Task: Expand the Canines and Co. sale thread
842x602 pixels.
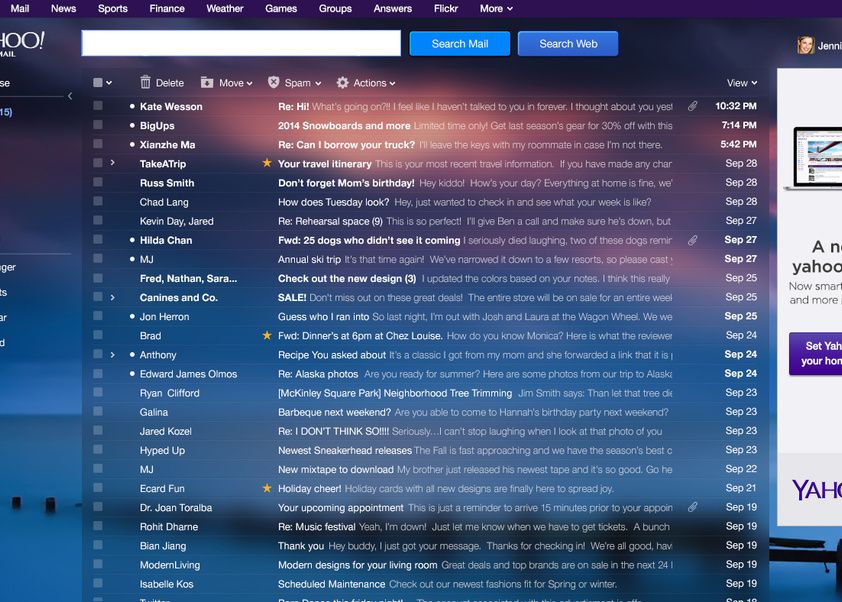Action: [113, 297]
